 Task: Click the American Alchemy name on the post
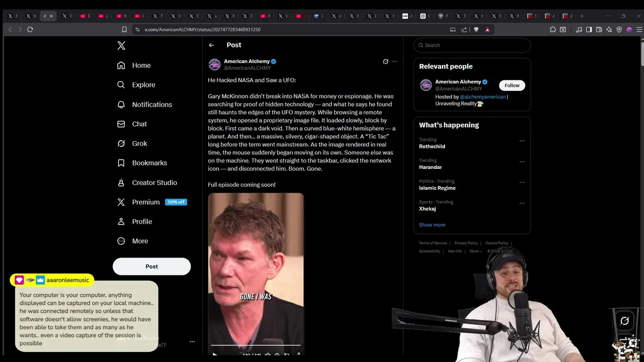tap(247, 61)
